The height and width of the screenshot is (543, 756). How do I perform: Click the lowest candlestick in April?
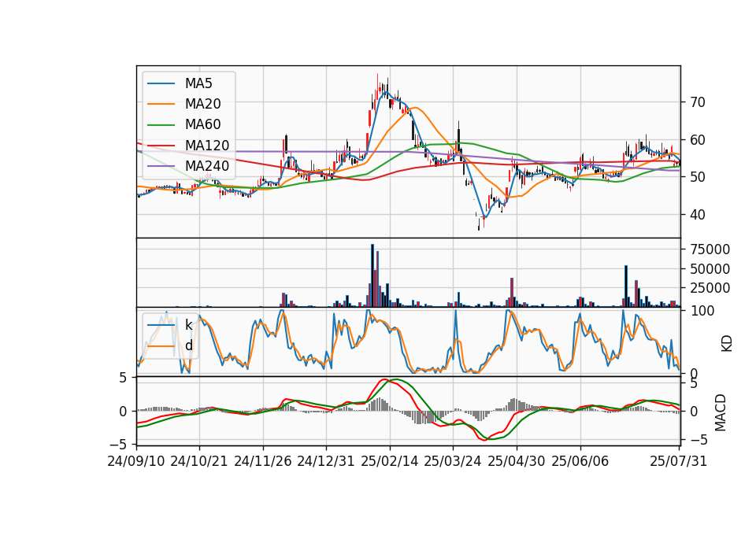click(479, 223)
